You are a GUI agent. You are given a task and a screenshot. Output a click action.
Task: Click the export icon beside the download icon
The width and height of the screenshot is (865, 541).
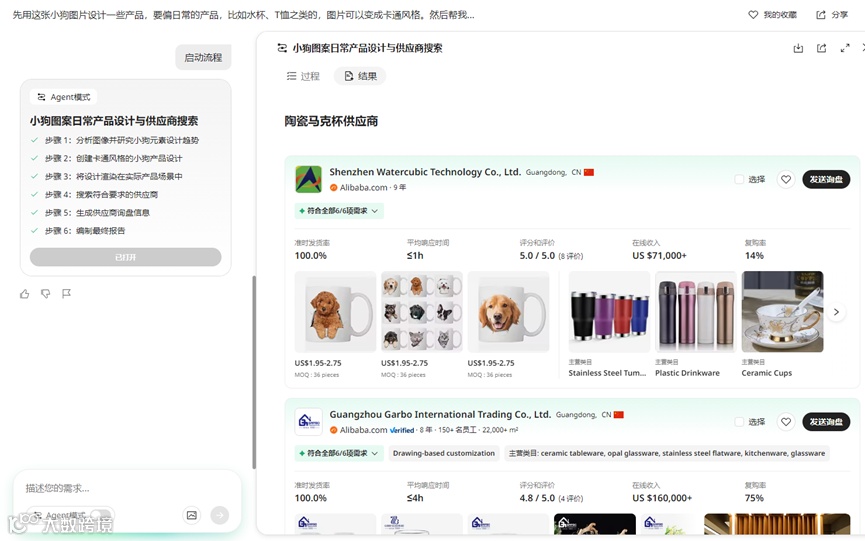pos(821,49)
